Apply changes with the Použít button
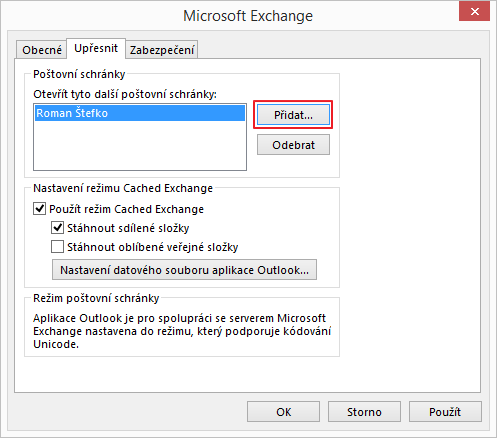 [x=445, y=412]
